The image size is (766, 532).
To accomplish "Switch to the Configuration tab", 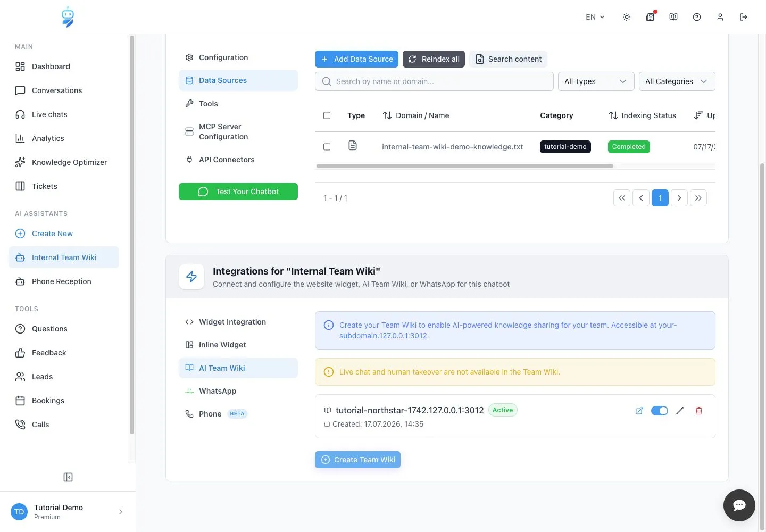I will tap(238, 57).
